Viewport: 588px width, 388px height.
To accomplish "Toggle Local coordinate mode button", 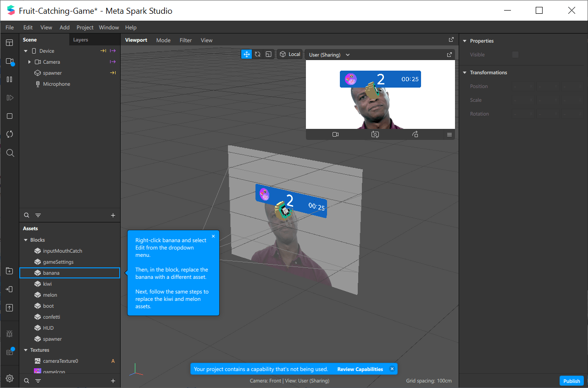I will coord(290,54).
